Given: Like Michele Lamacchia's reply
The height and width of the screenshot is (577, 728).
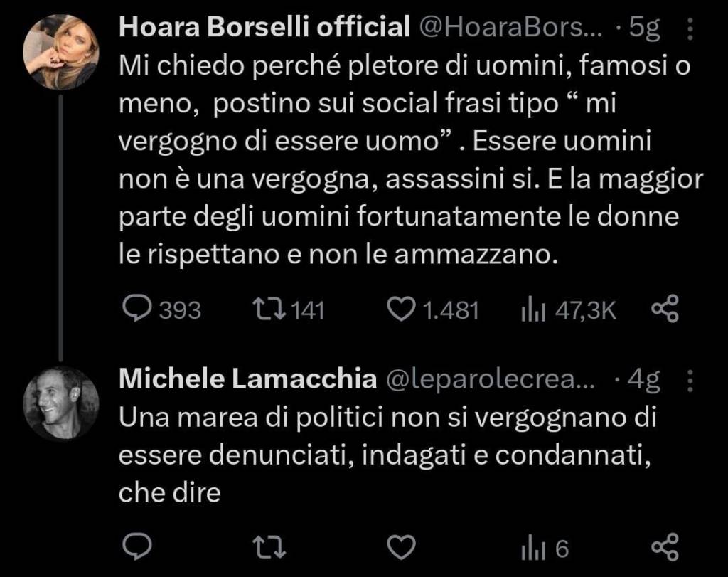Looking at the screenshot, I should tap(403, 547).
